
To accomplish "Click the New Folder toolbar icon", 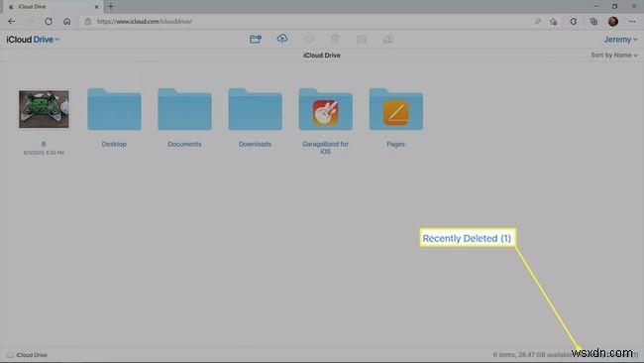I will 256,39.
